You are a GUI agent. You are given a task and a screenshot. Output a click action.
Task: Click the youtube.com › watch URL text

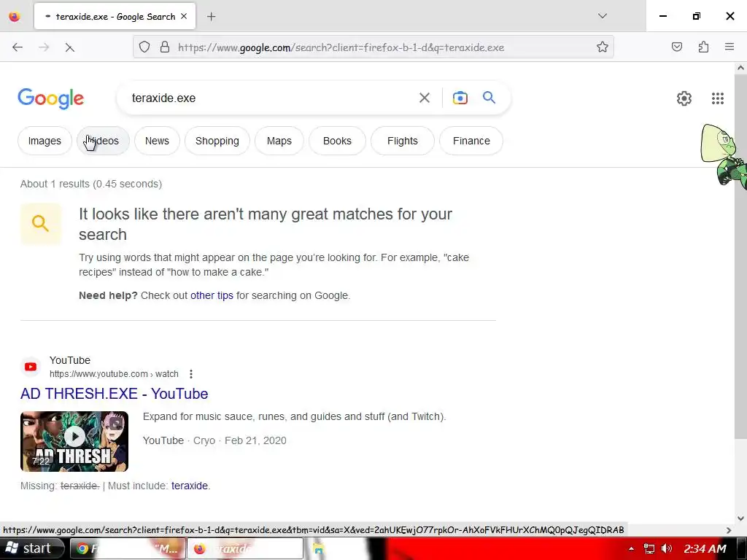tap(114, 374)
